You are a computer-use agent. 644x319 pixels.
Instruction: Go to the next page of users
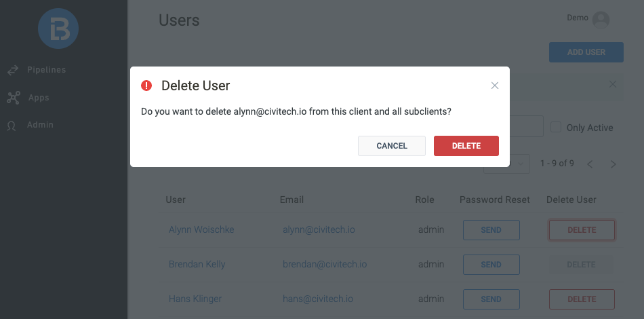613,164
